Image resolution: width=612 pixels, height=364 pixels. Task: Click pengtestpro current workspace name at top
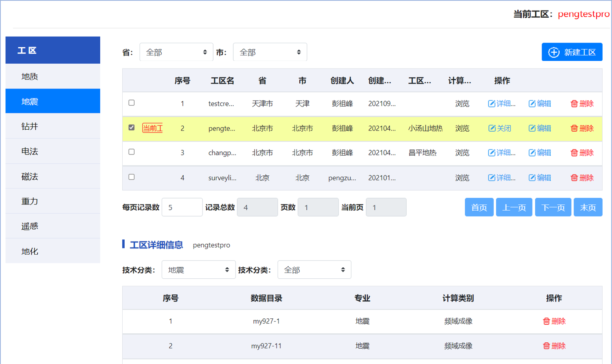point(584,14)
